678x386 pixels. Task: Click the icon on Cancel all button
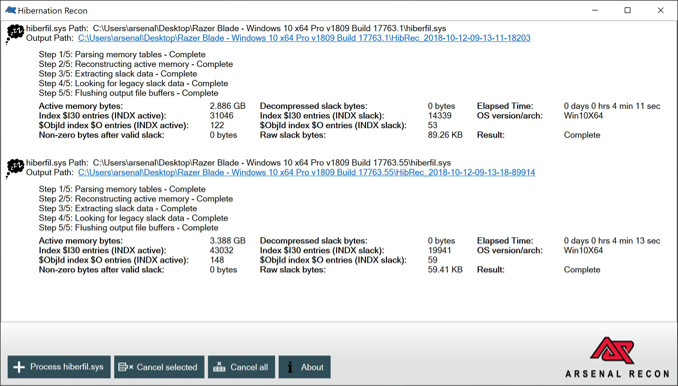pos(219,367)
